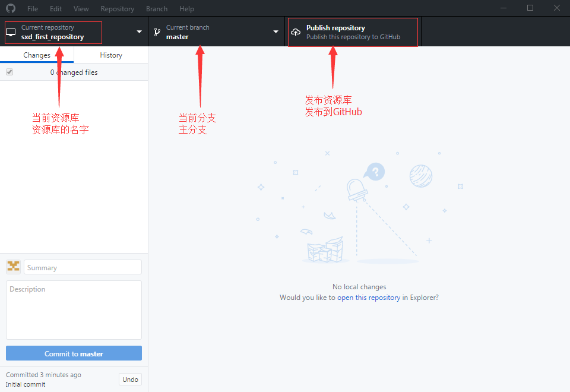Screen dimensions: 570x392
Task: Click the git branch icon beside Current branch
Action: click(x=157, y=32)
